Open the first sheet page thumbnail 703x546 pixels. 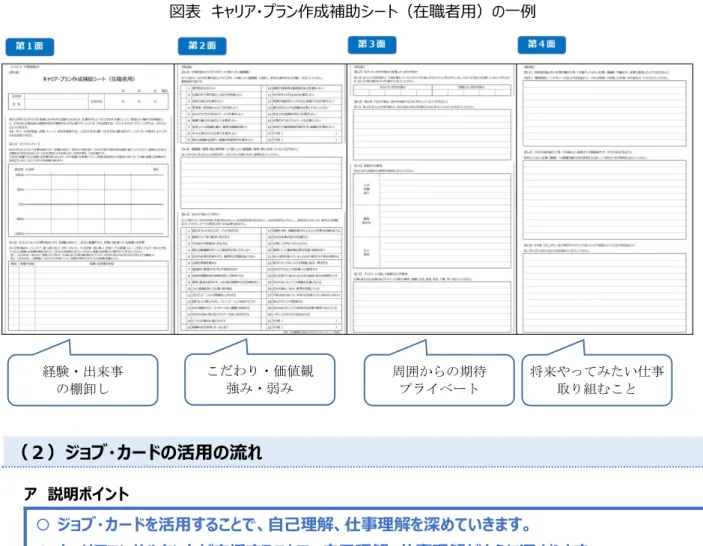pos(88,199)
